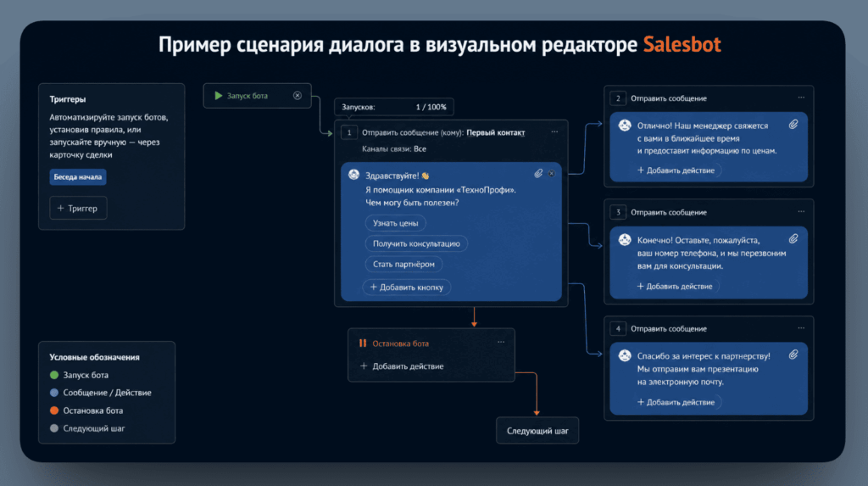Viewport: 868px width, 486px height.
Task: Select the Беседа начата trigger tag
Action: 77,176
